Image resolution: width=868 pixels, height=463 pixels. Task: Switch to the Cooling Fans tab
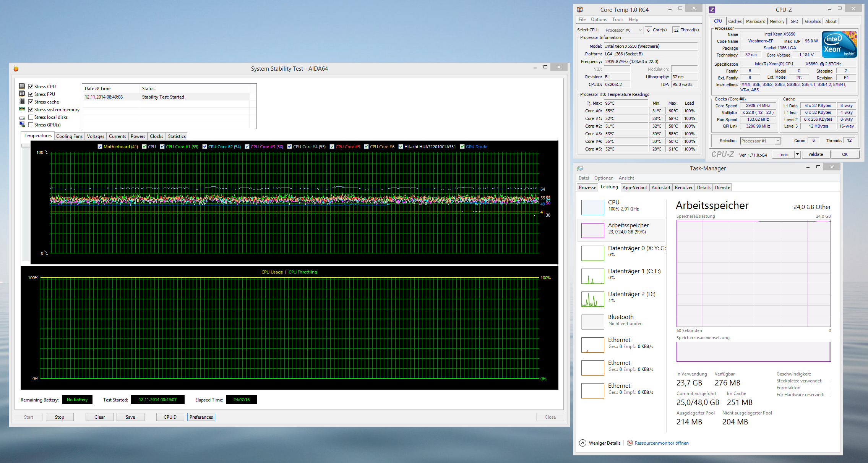(x=69, y=136)
